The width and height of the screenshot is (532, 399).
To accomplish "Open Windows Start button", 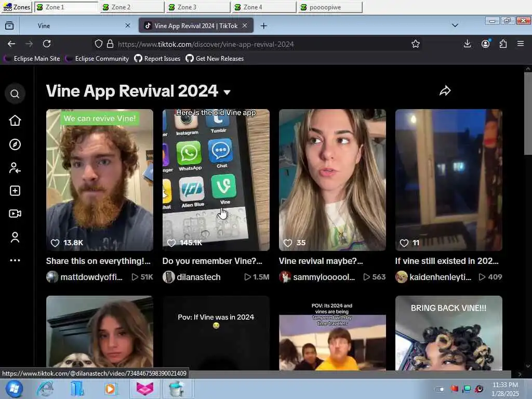I will (x=14, y=389).
